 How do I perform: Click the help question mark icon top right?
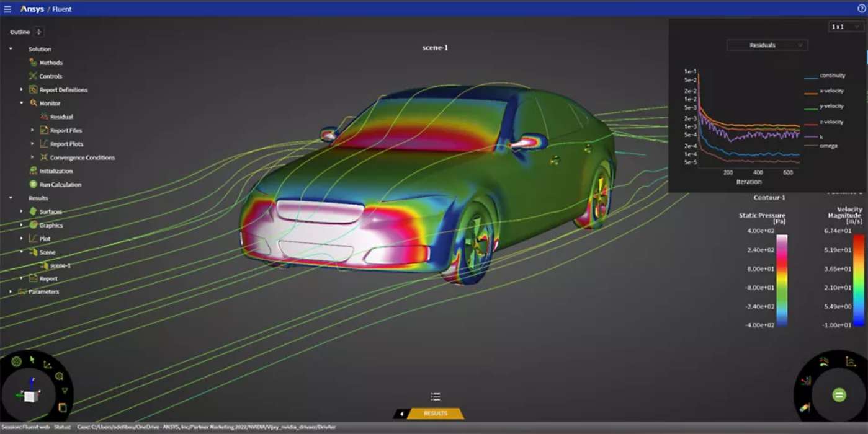tap(861, 9)
